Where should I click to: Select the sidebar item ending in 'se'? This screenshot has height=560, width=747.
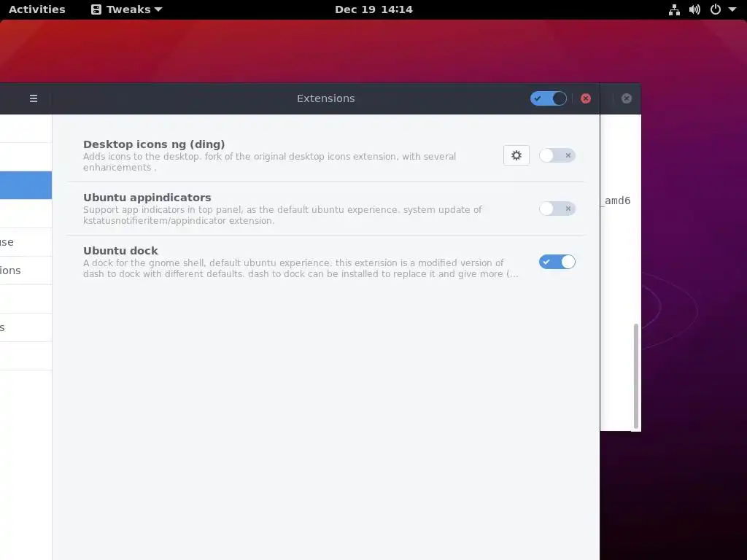point(26,242)
